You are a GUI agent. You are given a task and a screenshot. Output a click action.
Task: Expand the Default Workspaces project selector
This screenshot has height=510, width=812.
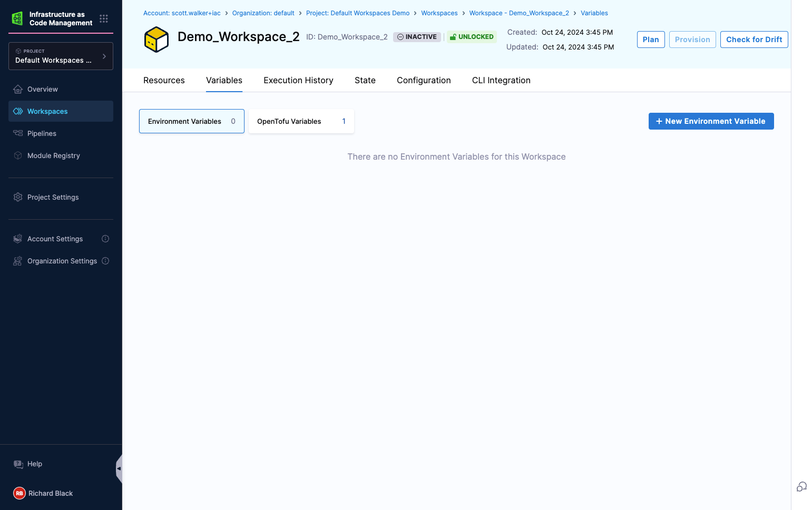pos(61,56)
